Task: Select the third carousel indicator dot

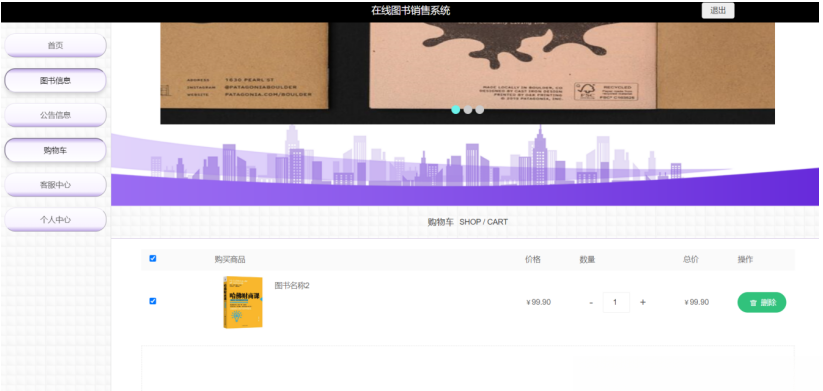Action: tap(479, 110)
